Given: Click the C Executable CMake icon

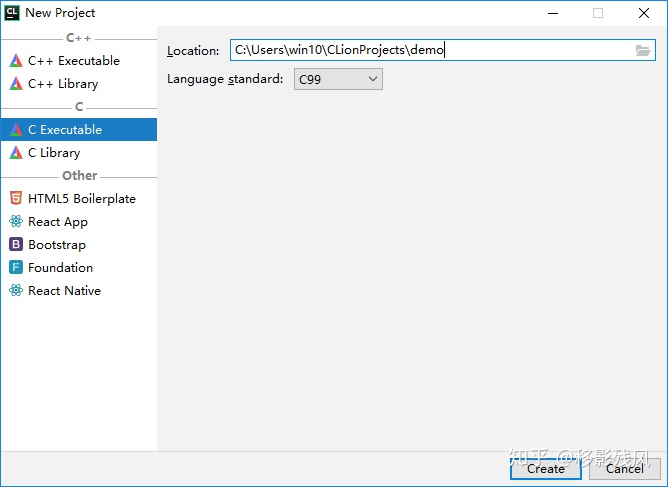Looking at the screenshot, I should pyautogui.click(x=16, y=130).
